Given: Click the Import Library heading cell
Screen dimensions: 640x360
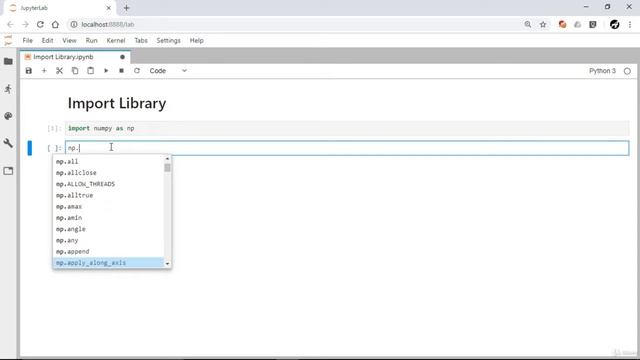Looking at the screenshot, I should coord(117,103).
